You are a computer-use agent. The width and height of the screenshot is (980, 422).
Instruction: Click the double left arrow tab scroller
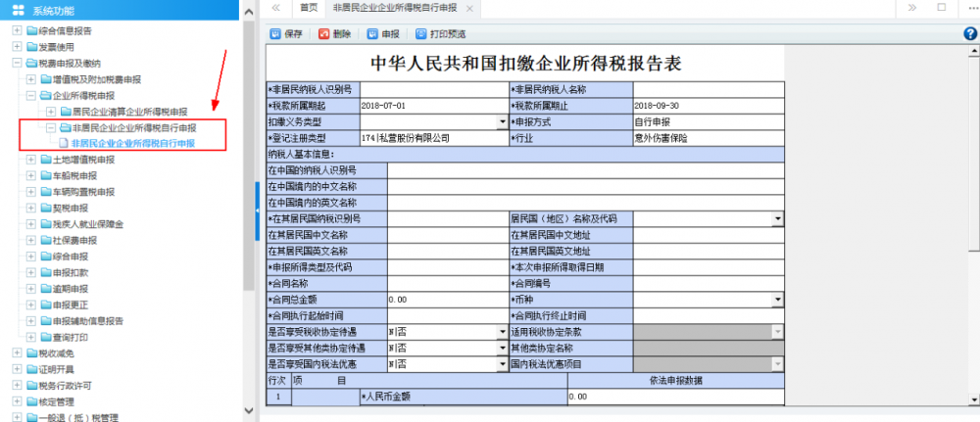click(x=275, y=8)
